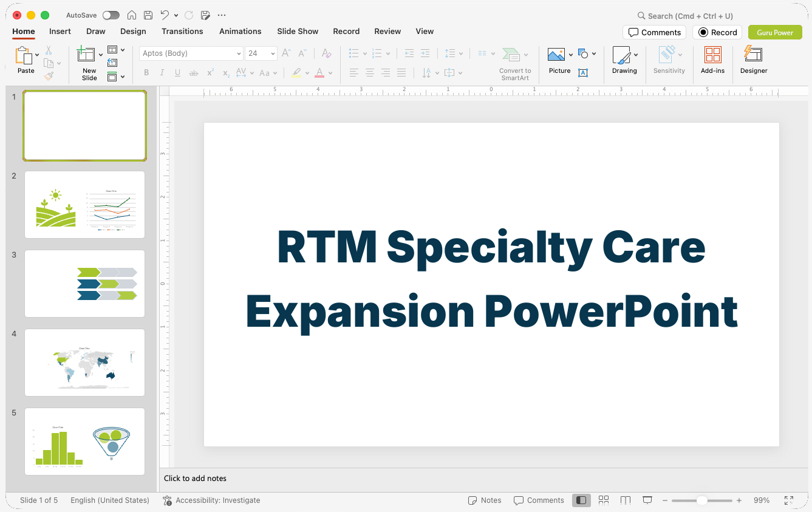Open Comments from the status bar

tap(539, 500)
